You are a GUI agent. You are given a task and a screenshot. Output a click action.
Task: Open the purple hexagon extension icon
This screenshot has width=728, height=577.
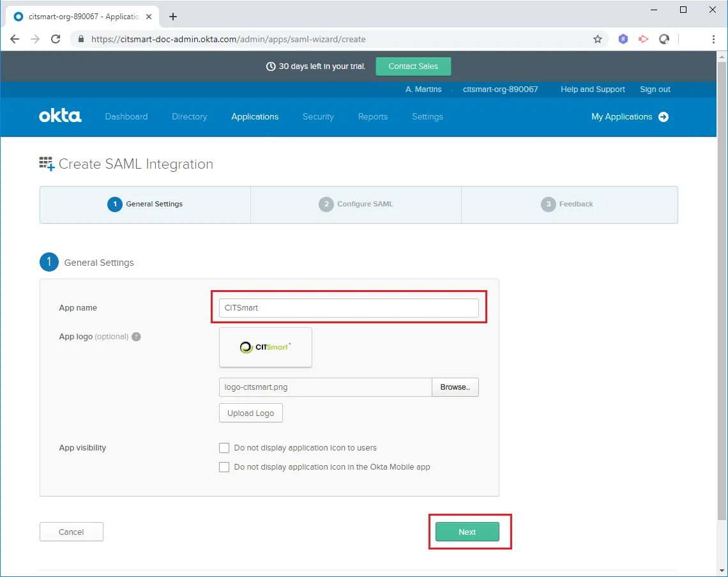tap(623, 39)
